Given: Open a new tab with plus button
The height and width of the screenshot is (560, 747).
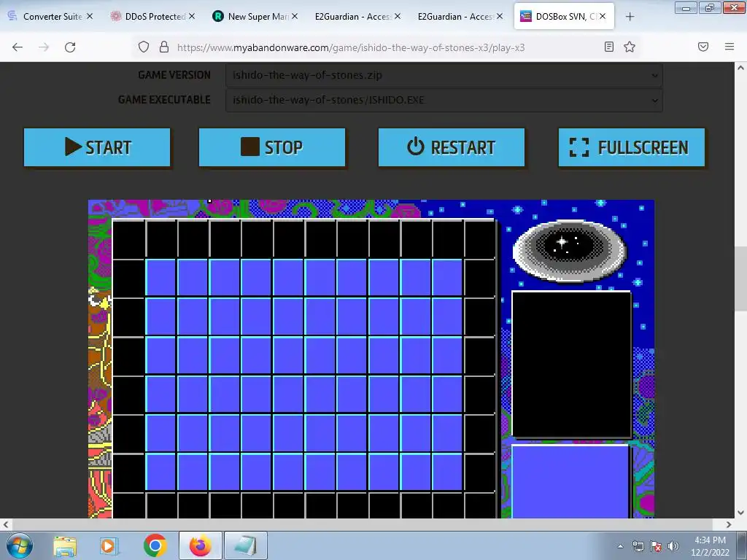Looking at the screenshot, I should [630, 17].
